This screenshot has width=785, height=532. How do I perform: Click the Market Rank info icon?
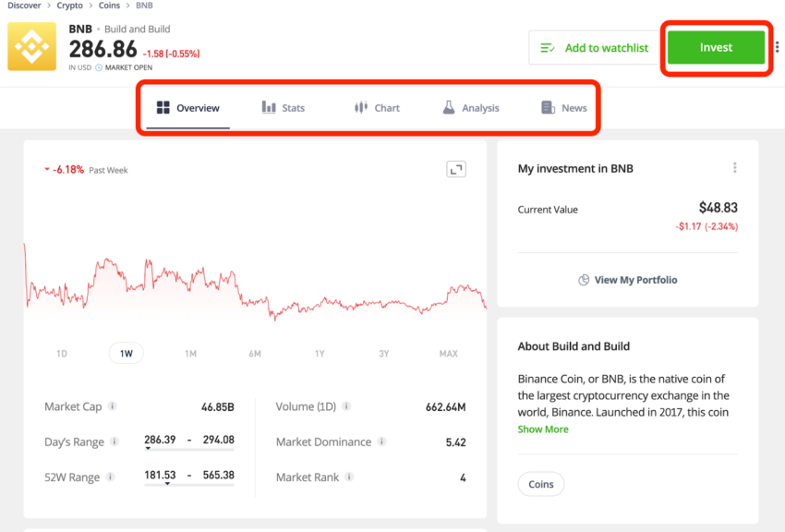349,477
